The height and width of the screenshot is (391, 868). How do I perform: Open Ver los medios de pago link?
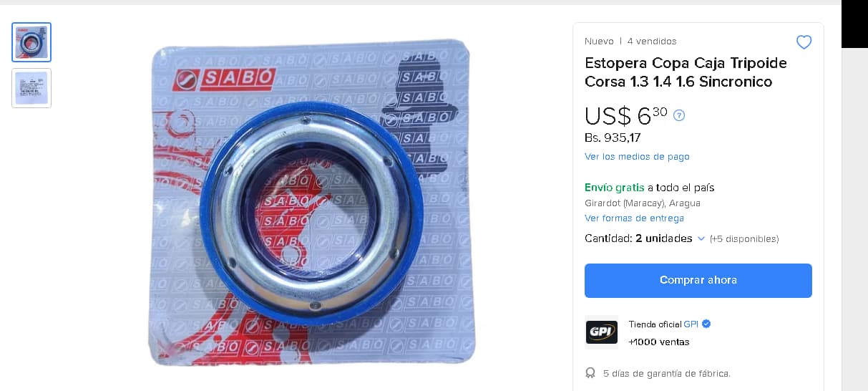click(637, 156)
